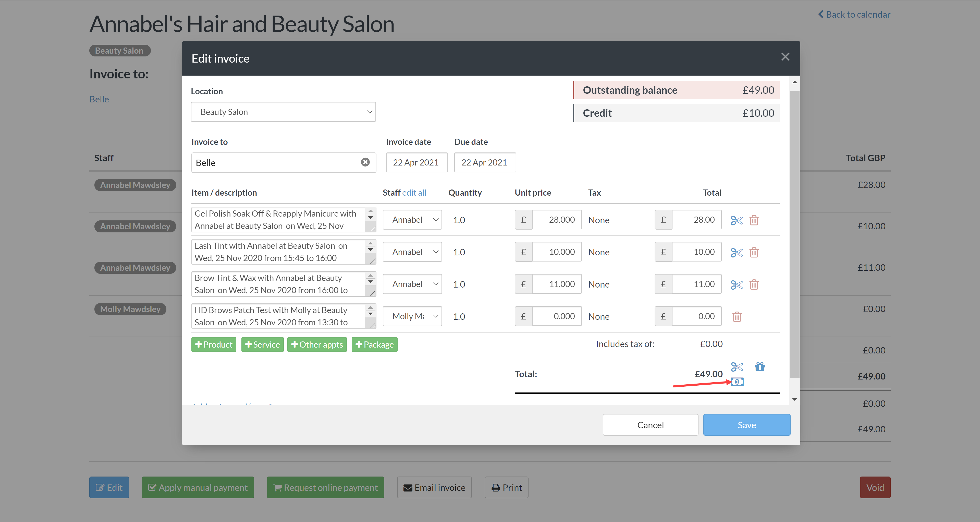
Task: Open the Beauty Salon location dropdown
Action: (283, 112)
